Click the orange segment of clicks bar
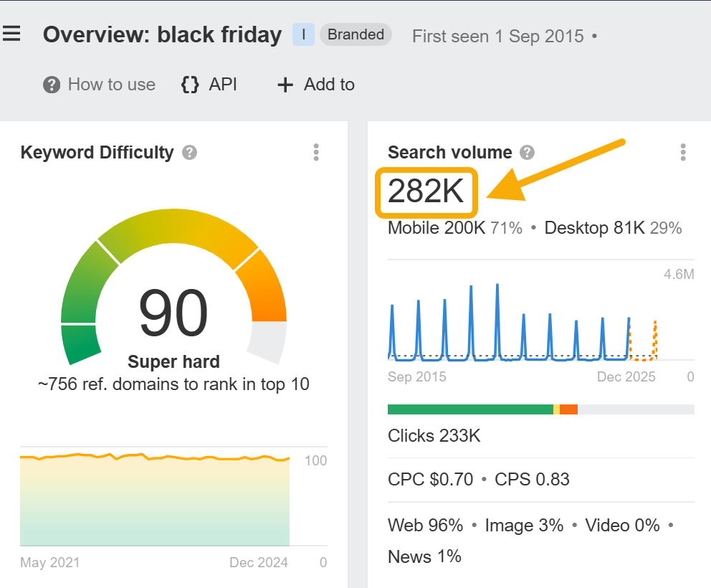Image resolution: width=711 pixels, height=588 pixels. point(568,409)
